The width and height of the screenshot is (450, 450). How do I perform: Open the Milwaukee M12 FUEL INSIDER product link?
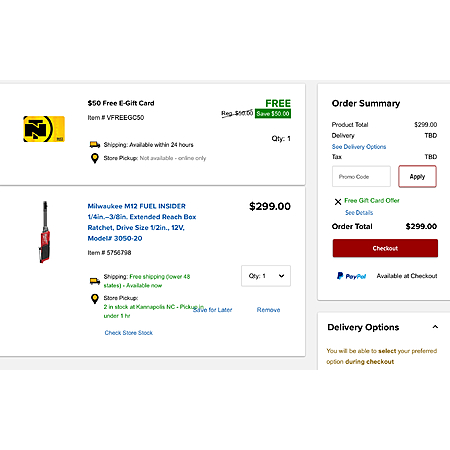(x=142, y=222)
